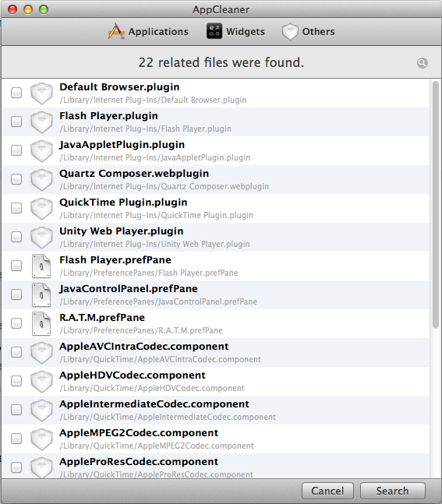Select checkbox for Quartz Composer.webplugin
Screen dimensions: 442x504
pos(16,179)
